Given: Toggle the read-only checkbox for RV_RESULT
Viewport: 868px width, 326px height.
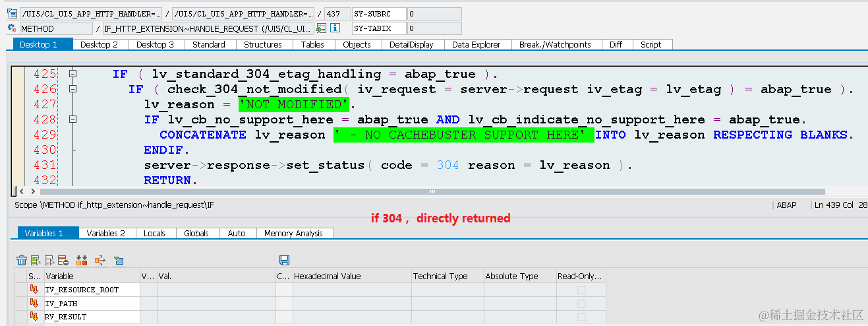Looking at the screenshot, I should 581,317.
